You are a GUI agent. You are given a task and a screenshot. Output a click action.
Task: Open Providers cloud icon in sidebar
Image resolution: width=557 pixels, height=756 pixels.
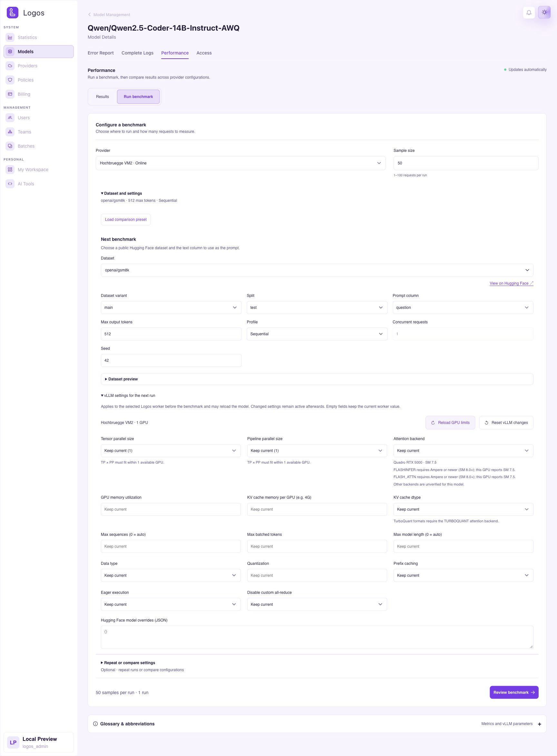[10, 66]
